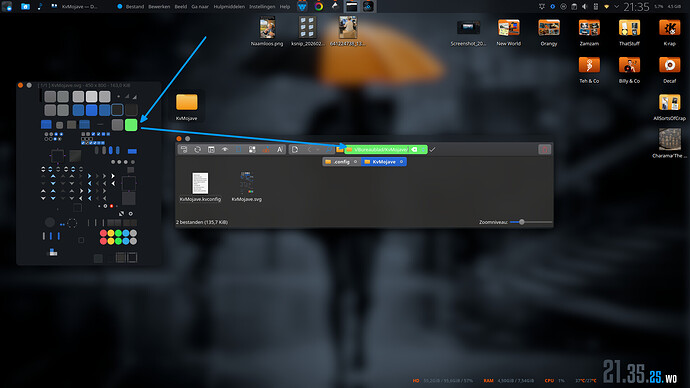
Task: Switch to the .config tab
Action: [x=341, y=162]
